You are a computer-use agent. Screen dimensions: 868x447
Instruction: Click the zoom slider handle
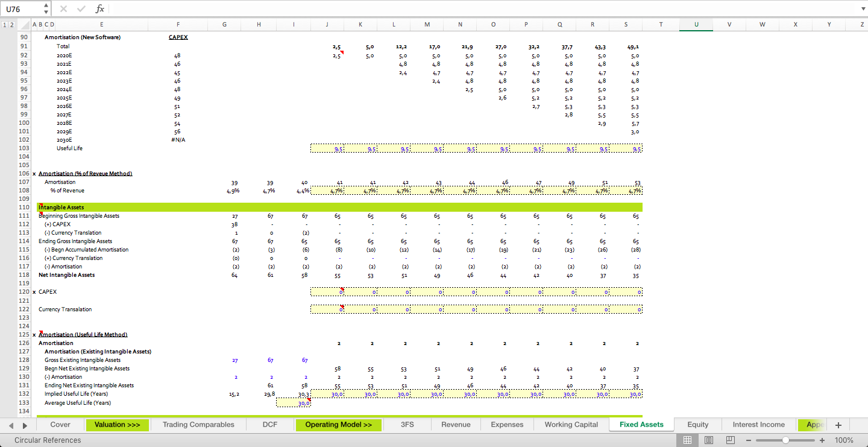click(x=785, y=440)
